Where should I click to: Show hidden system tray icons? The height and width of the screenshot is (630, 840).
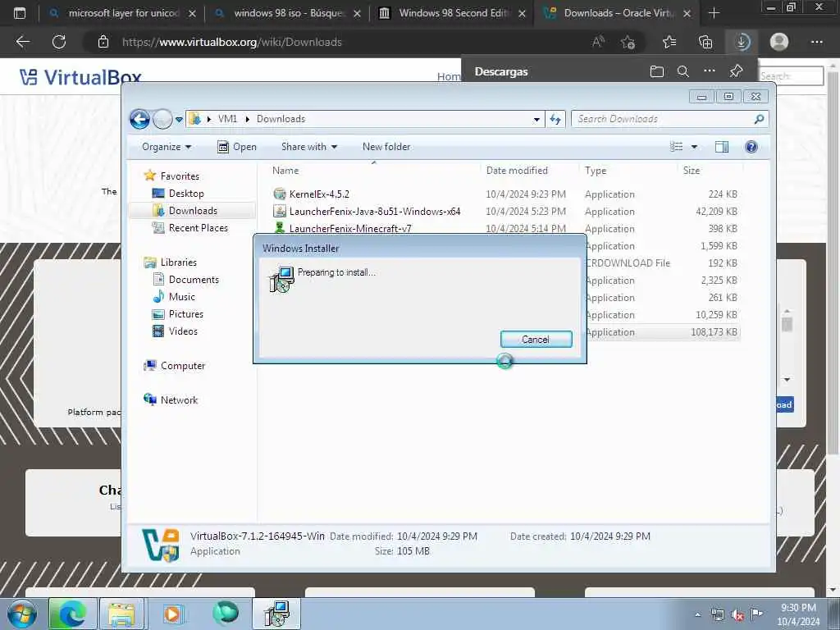[697, 614]
